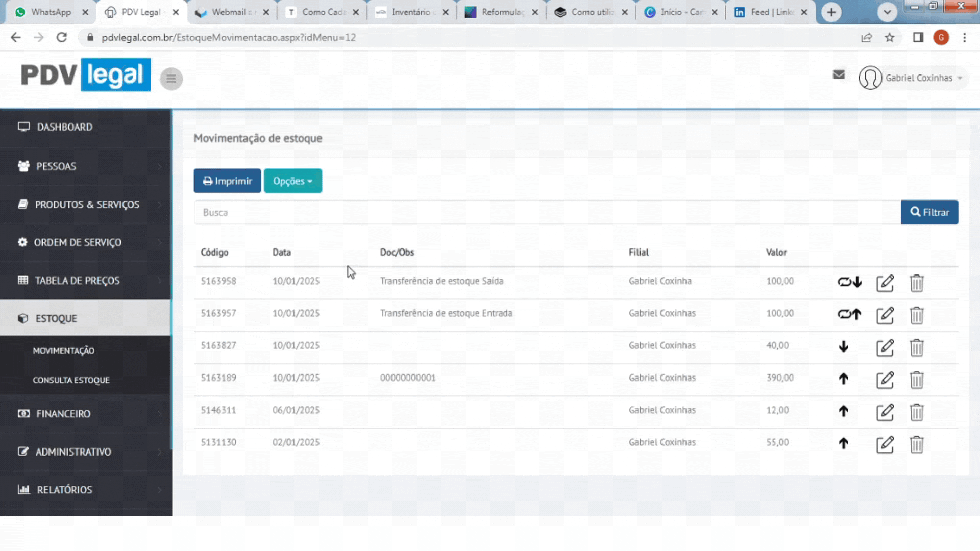
Task: Expand the Financeiro sidebar section
Action: (x=63, y=414)
